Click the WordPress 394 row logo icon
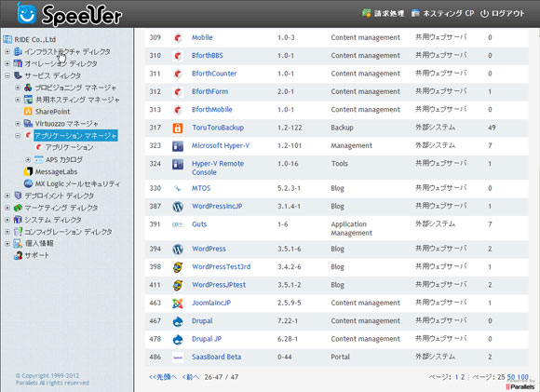540x392 pixels. [177, 249]
